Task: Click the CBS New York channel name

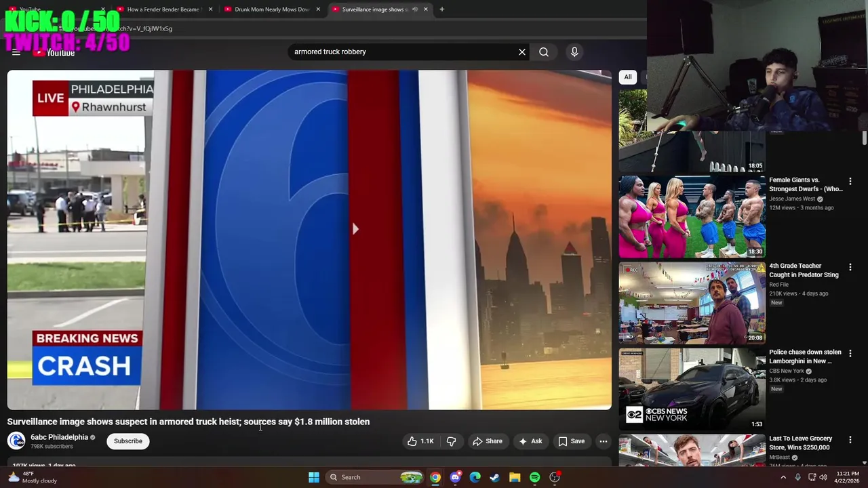Action: [786, 371]
